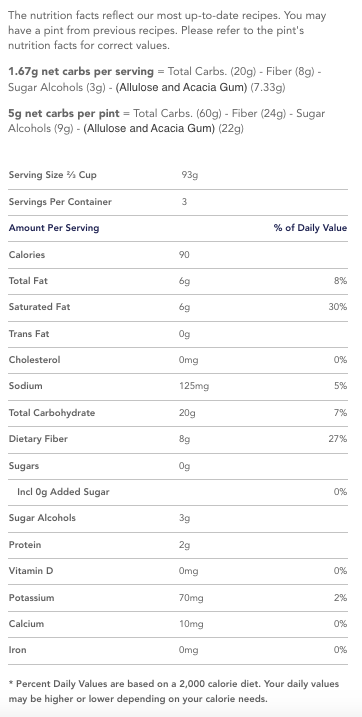Click the % of Daily Value heading
362x717 pixels.
(x=310, y=228)
